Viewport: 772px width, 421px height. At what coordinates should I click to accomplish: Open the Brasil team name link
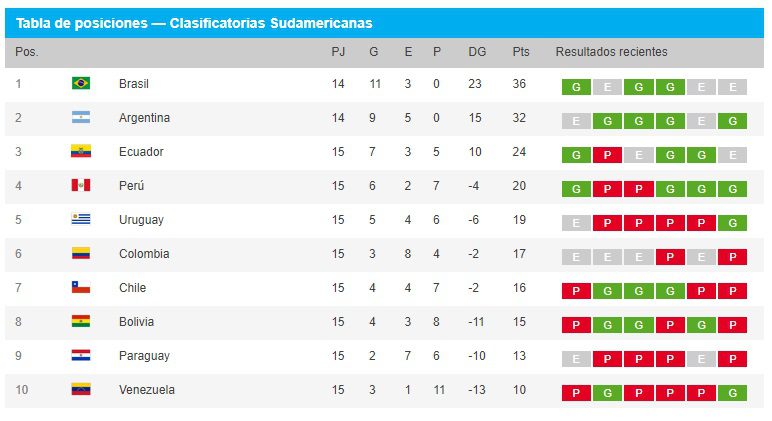coord(133,84)
